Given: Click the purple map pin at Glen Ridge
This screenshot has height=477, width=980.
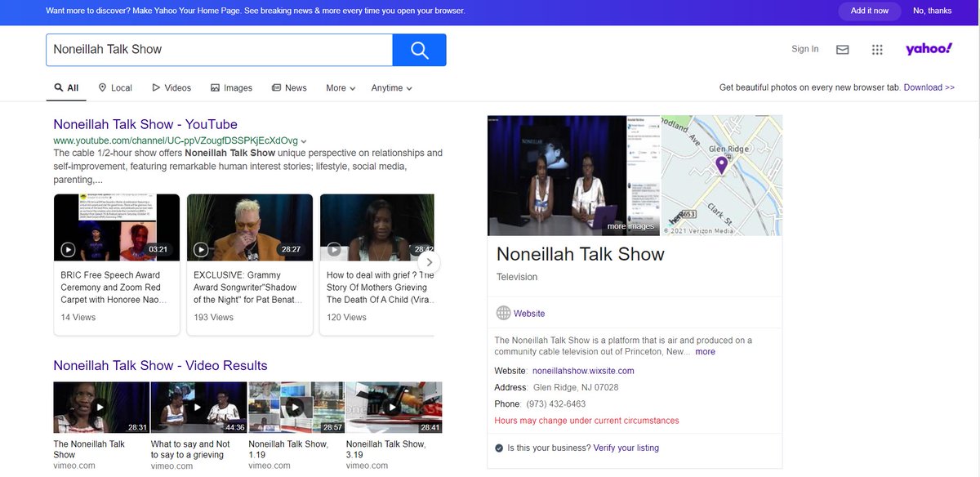Looking at the screenshot, I should [721, 166].
